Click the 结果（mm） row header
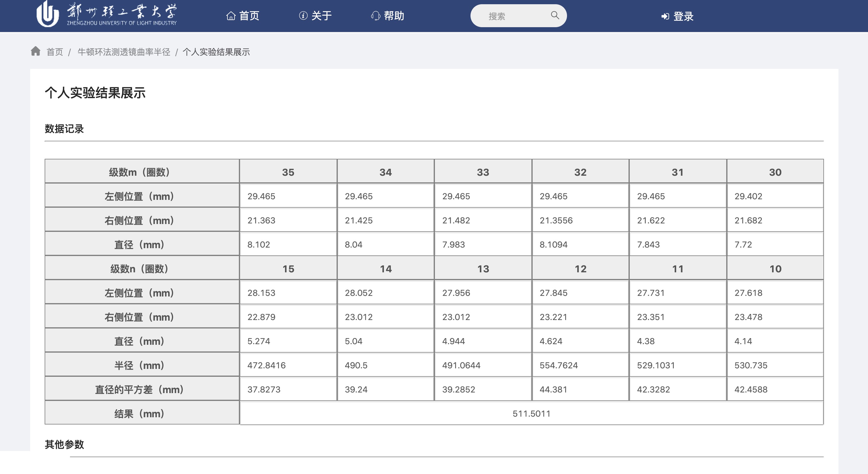868x474 pixels. pos(142,413)
